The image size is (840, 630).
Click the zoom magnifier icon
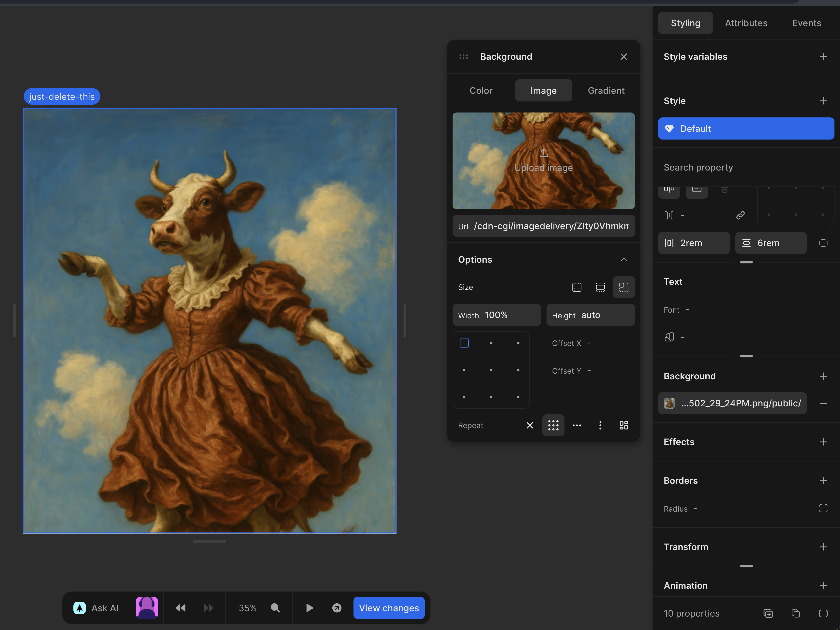click(275, 608)
